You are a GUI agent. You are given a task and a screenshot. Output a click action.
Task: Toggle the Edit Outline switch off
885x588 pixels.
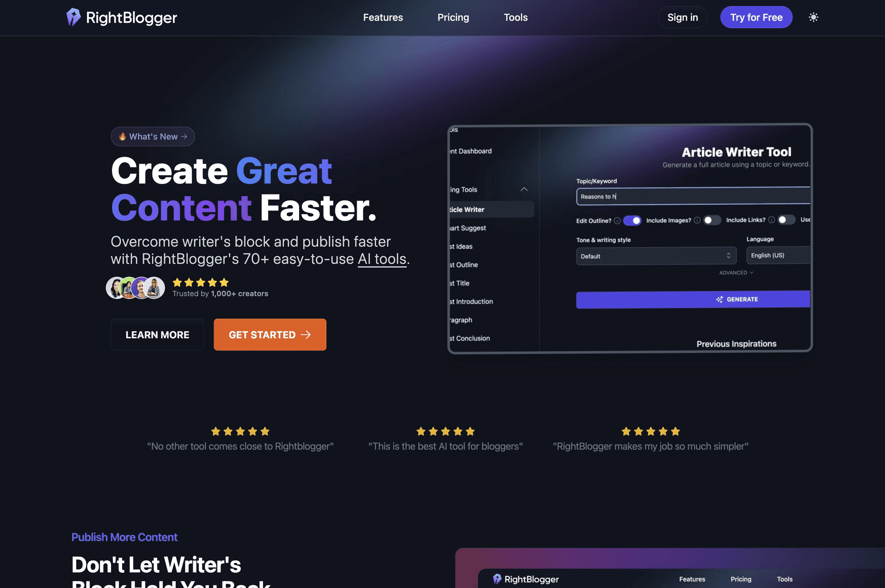[632, 220]
